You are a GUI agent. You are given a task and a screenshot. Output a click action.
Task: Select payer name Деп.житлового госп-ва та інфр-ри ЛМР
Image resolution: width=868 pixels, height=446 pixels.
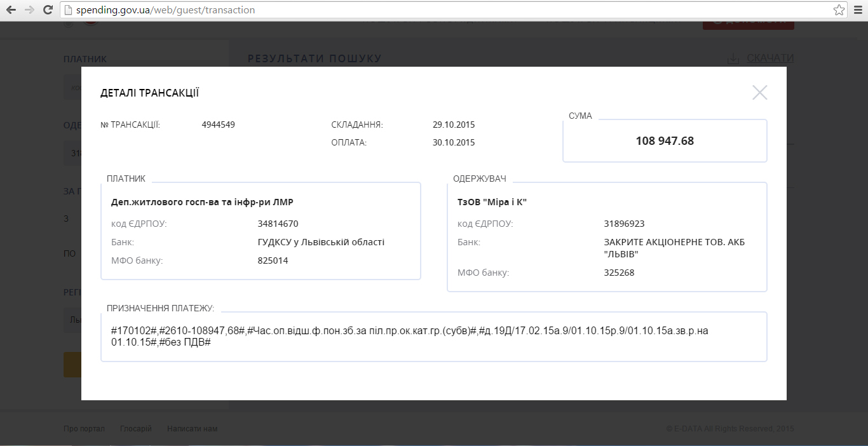pyautogui.click(x=202, y=202)
